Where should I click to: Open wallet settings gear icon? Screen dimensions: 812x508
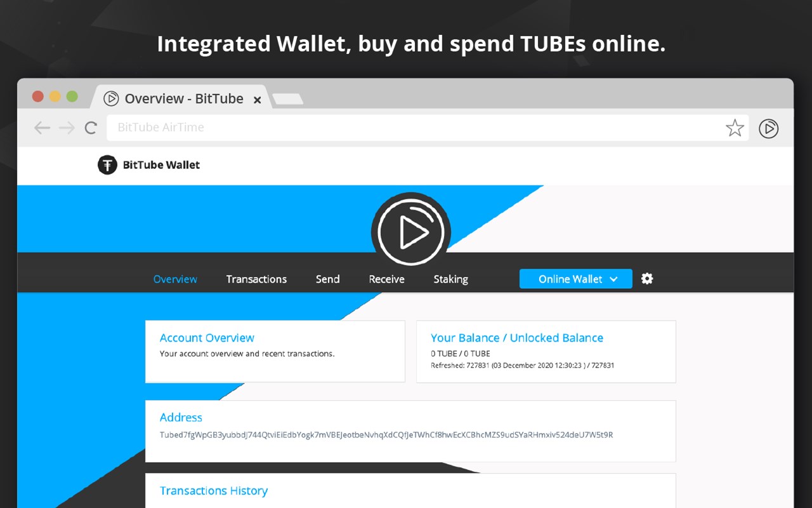click(x=647, y=278)
